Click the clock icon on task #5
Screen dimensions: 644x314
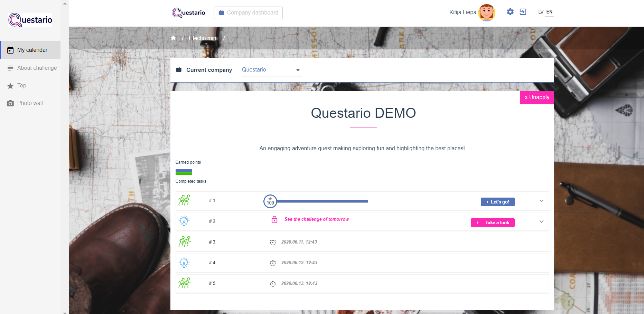273,284
